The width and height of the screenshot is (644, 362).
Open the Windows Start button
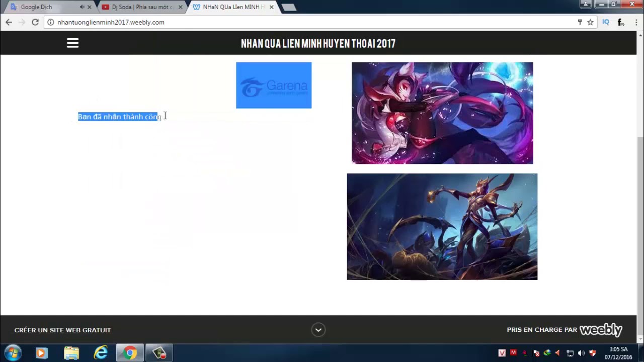tap(13, 353)
